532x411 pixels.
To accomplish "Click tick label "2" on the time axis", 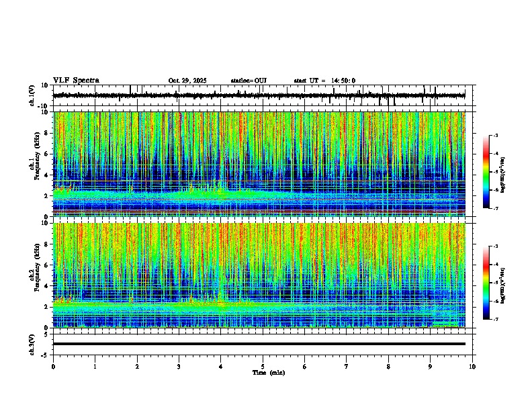I will coord(137,367).
